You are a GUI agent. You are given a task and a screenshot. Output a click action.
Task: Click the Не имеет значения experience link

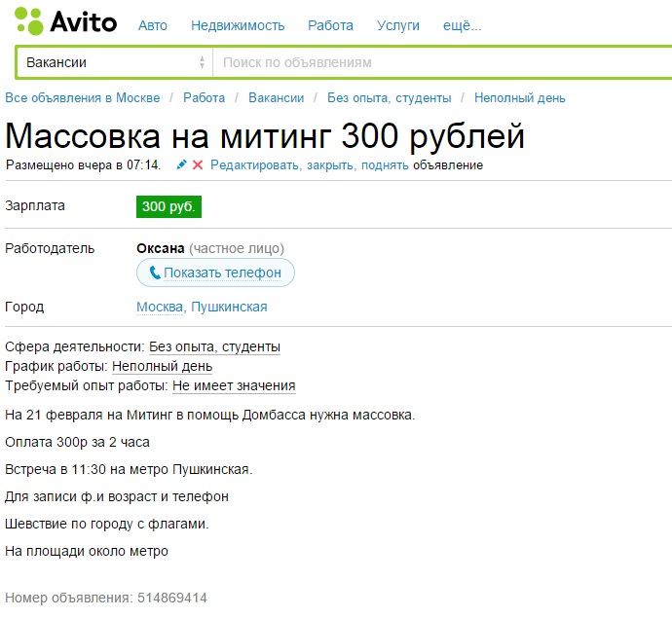234,385
